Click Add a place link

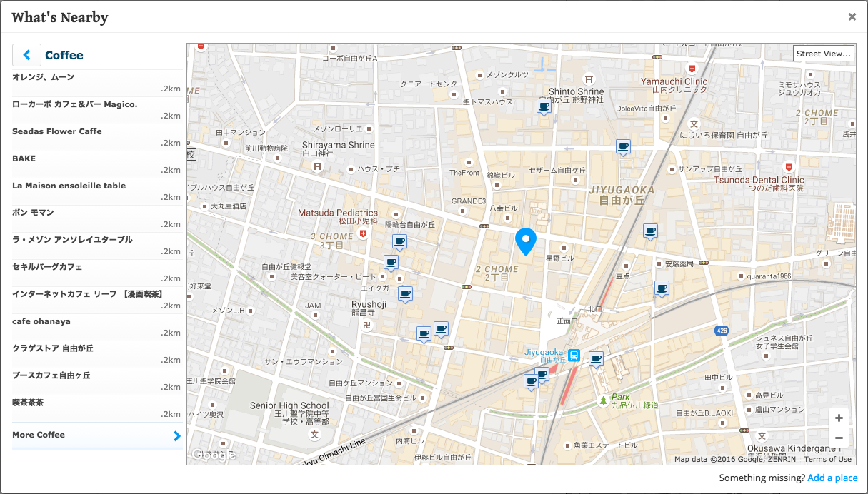click(x=832, y=478)
